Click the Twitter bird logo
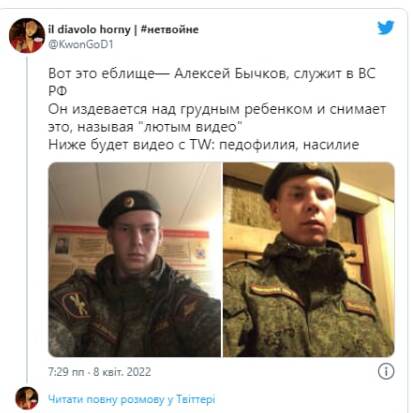Image resolution: width=411 pixels, height=413 pixels. pyautogui.click(x=386, y=28)
